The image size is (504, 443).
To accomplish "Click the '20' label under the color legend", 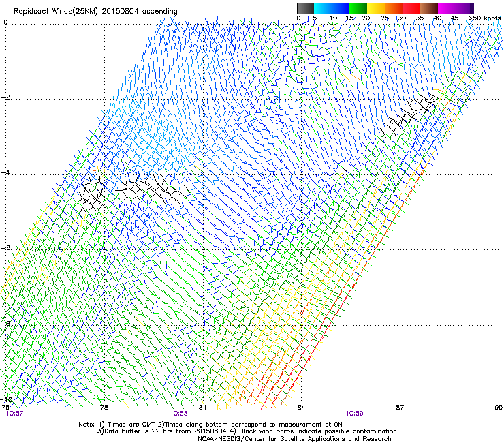I will coord(366,18).
